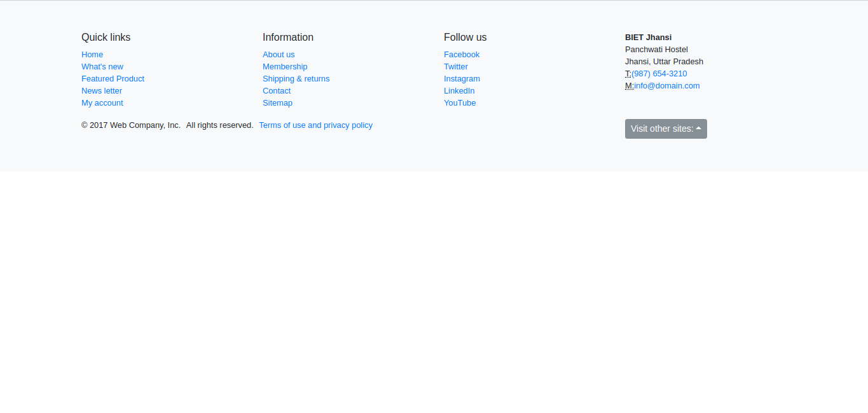
Task: View Shipping & returns information
Action: coord(296,79)
